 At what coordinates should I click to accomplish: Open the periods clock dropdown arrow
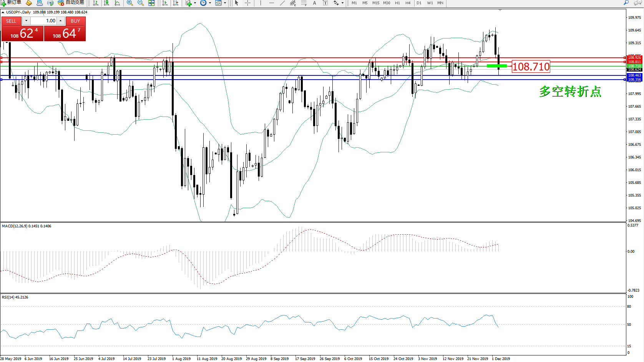click(x=210, y=3)
